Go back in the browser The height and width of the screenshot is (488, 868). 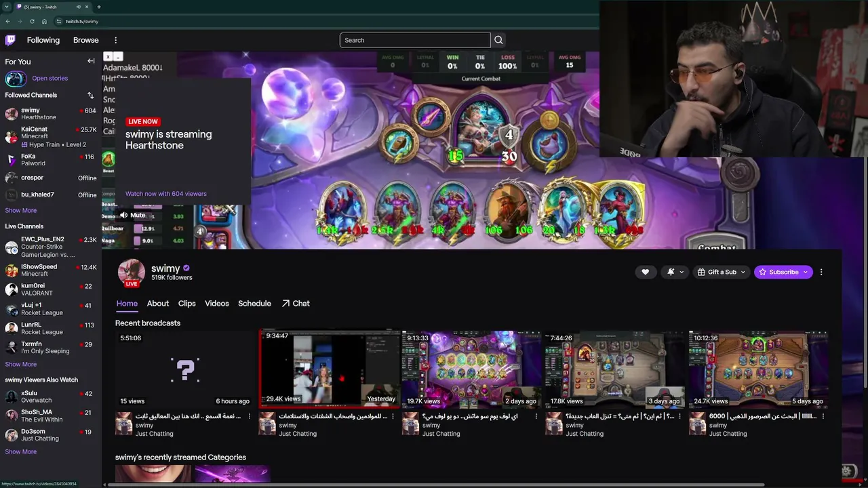[7, 21]
